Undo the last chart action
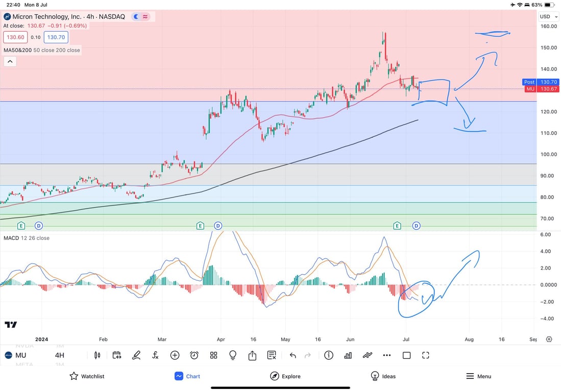561x392 pixels. 292,355
